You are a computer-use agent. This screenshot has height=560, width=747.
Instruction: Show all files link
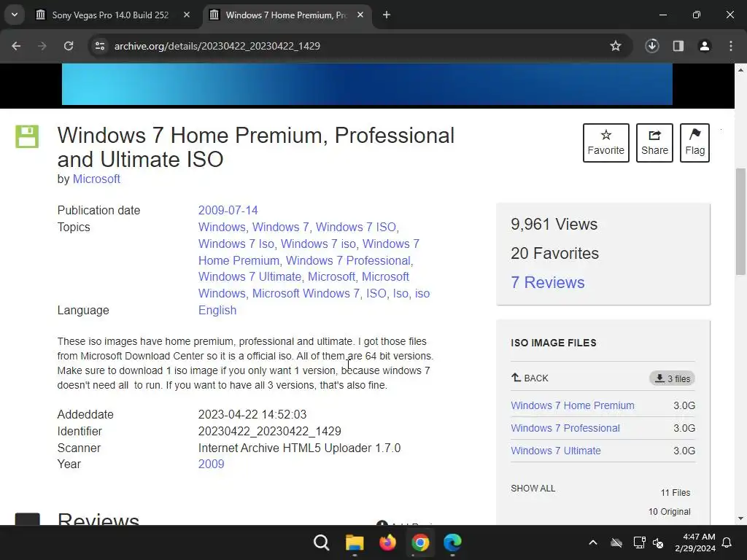[x=533, y=489]
